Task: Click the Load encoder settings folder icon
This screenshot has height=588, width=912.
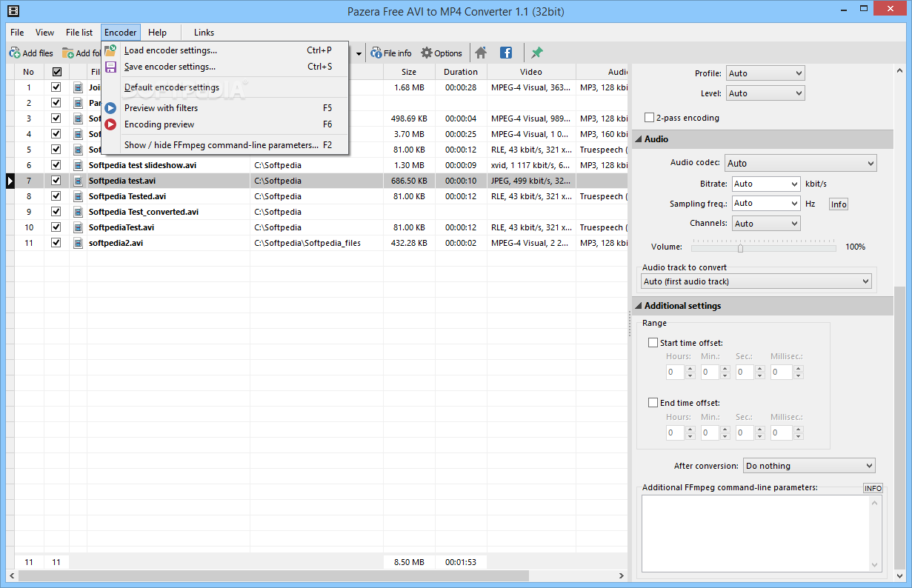Action: (110, 50)
